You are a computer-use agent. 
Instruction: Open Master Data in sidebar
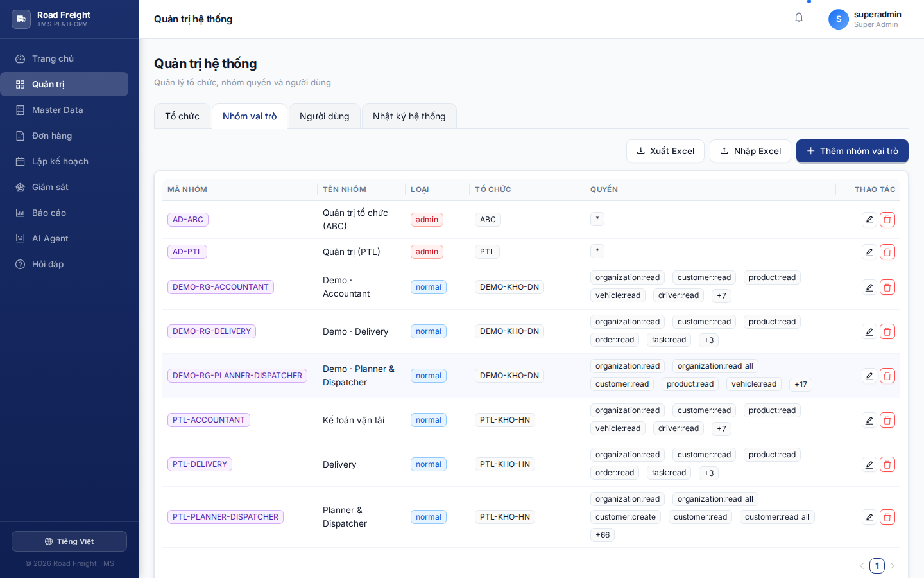(x=64, y=110)
